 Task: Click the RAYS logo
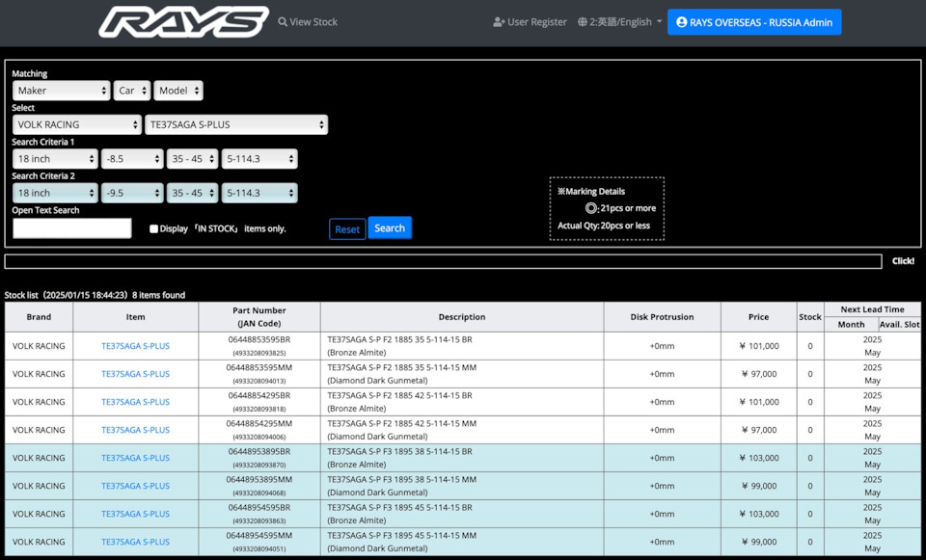pos(183,22)
